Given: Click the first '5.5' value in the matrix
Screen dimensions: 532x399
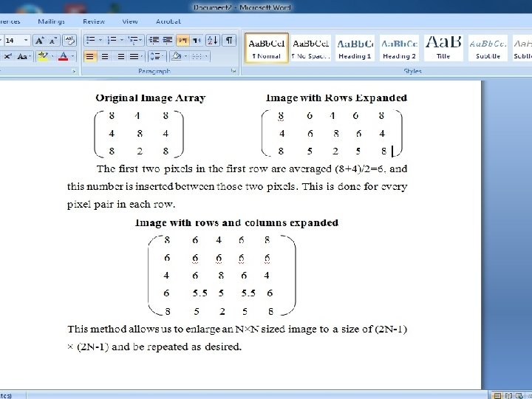Looking at the screenshot, I should pos(199,293).
